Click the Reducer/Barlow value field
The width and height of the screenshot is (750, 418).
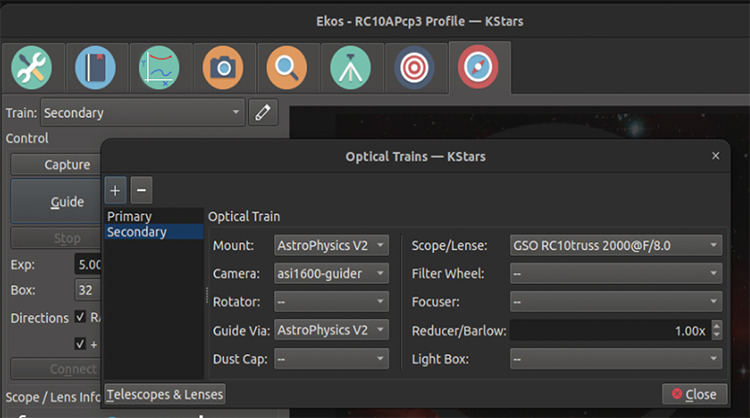tap(616, 330)
